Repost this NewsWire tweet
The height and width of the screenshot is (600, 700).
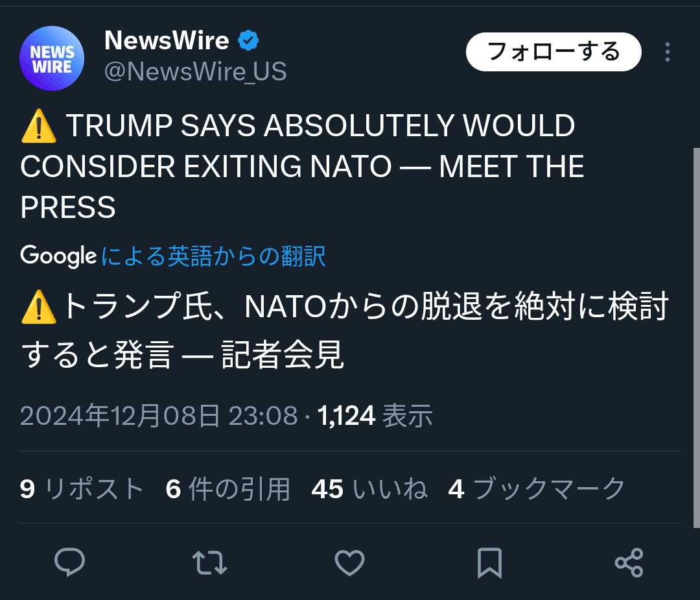click(210, 562)
